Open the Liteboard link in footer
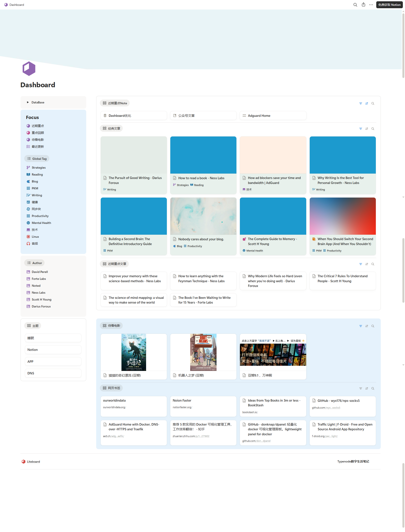The width and height of the screenshot is (405, 532). [33, 462]
